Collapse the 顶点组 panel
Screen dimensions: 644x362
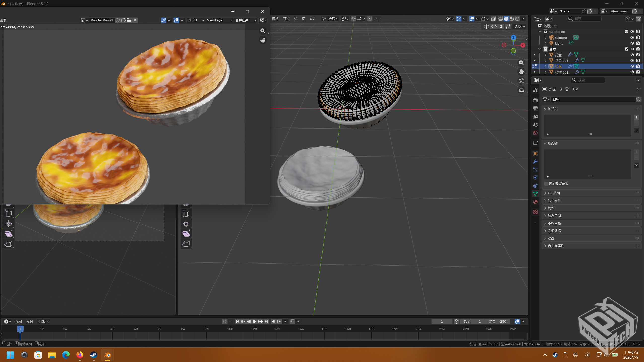591,109
